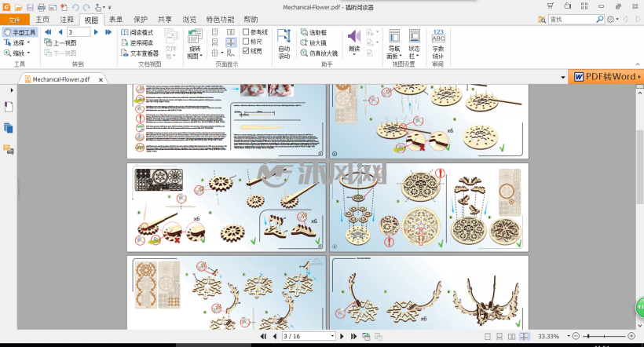This screenshot has height=347, width=644.
Task: Print the document using the printer icon
Action: coord(42,7)
